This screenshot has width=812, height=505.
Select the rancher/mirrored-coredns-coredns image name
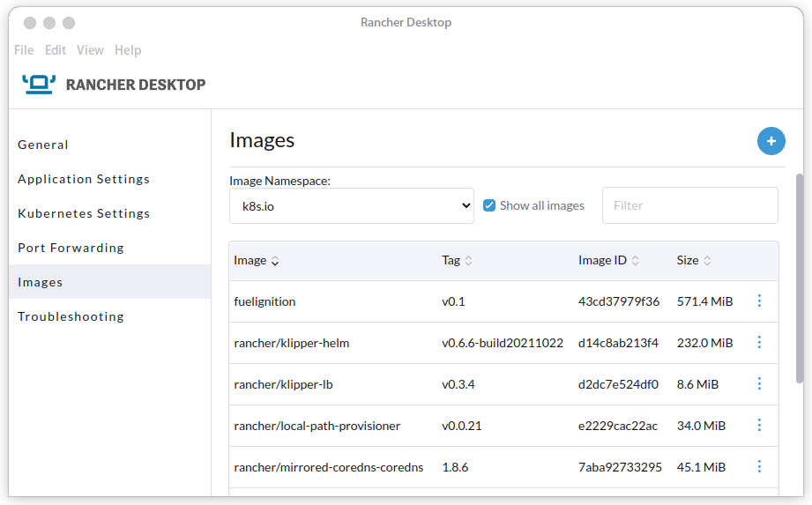pyautogui.click(x=328, y=467)
